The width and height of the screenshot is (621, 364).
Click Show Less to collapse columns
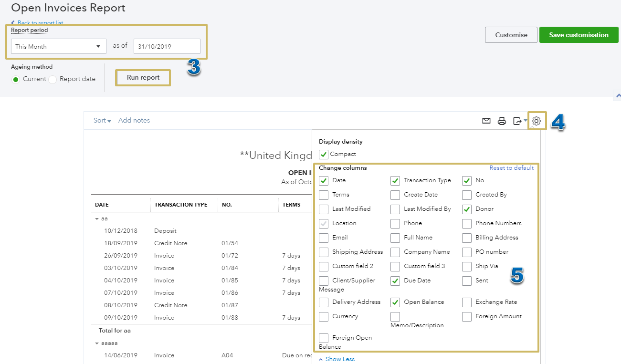pos(337,359)
